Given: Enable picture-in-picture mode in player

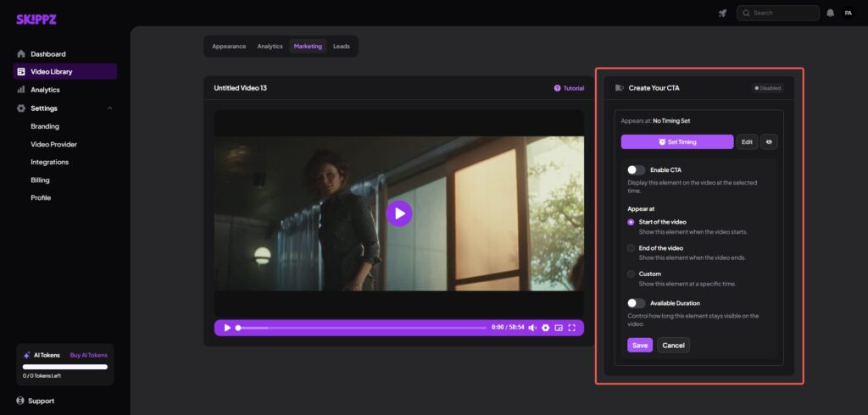Looking at the screenshot, I should [559, 328].
